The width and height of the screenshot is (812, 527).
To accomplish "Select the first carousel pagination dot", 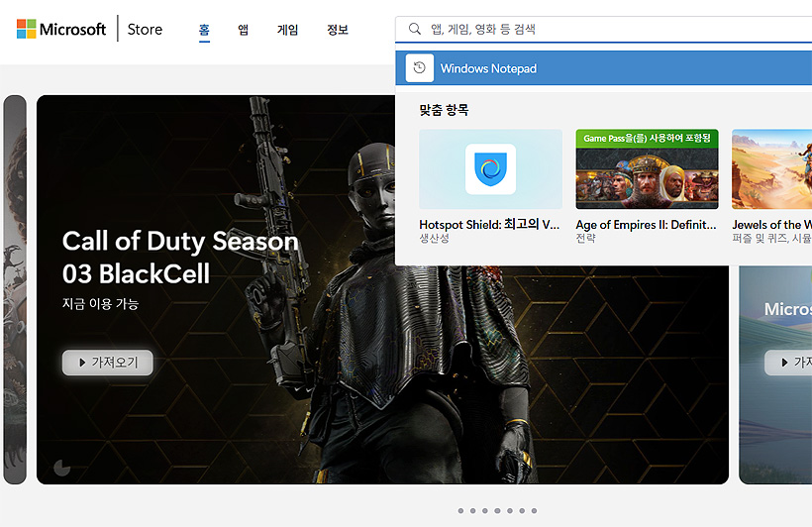I will tap(460, 511).
